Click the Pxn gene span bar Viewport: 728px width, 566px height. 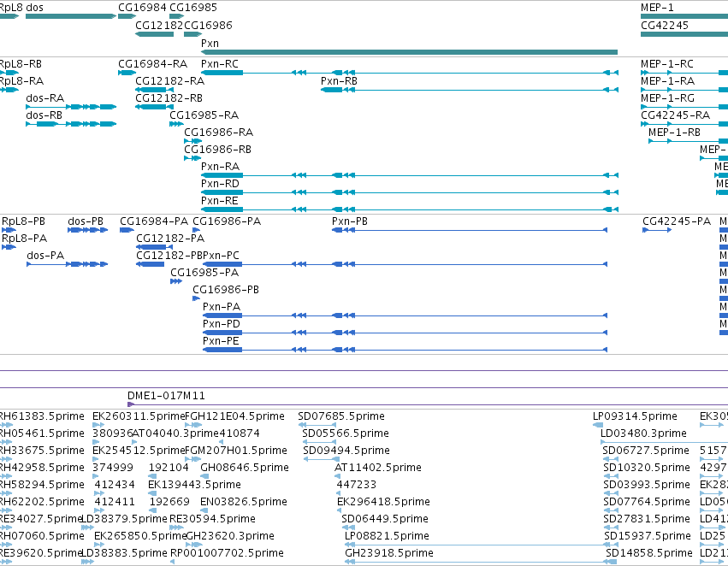coord(409,52)
